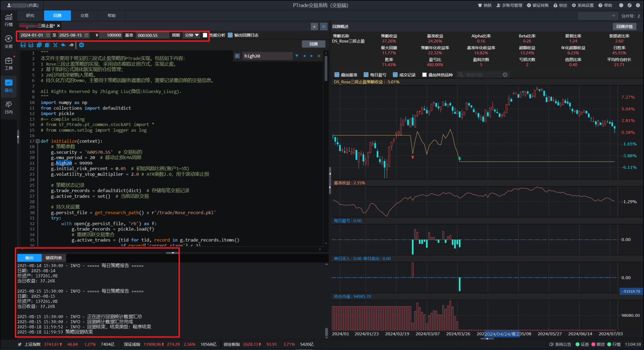Click 系统公告 system announcements in status bar

pos(560,344)
